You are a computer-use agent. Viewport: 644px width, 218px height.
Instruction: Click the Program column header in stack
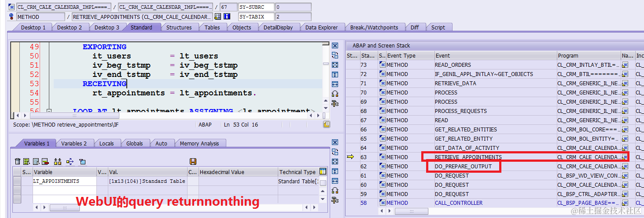pyautogui.click(x=589, y=55)
